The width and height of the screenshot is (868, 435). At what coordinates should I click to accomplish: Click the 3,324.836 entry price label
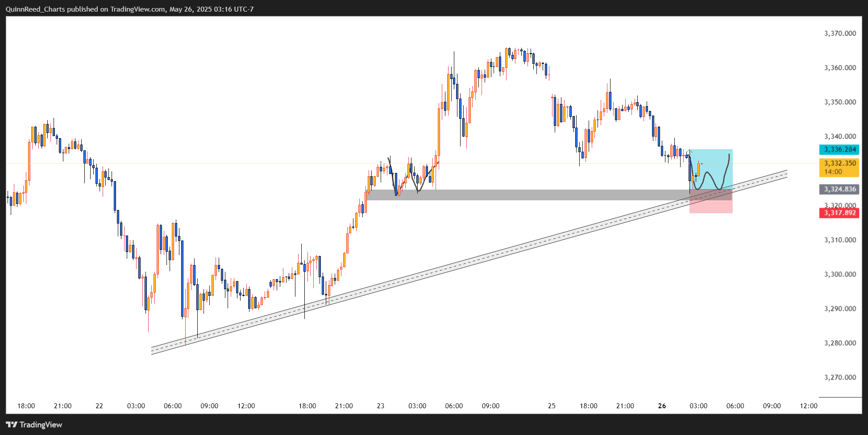(x=839, y=189)
